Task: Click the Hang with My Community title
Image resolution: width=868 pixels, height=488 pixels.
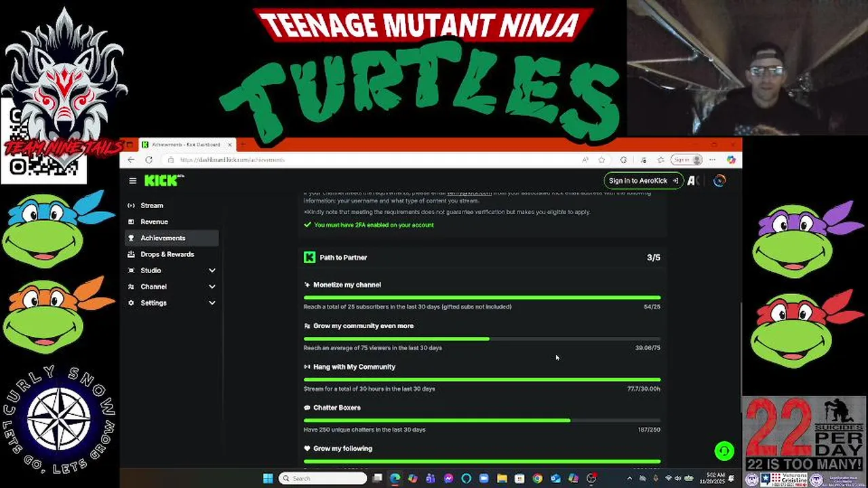Action: pos(354,367)
